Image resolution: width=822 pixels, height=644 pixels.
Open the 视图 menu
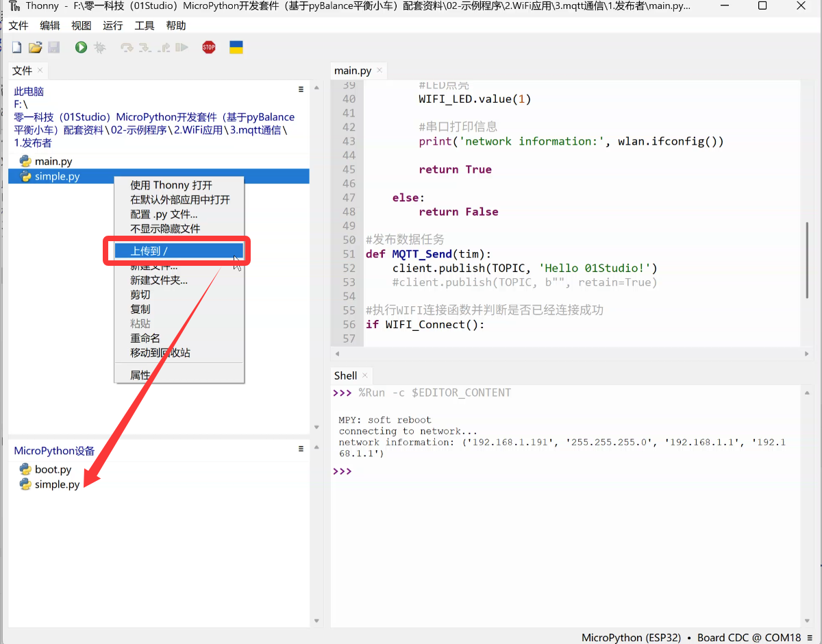82,25
